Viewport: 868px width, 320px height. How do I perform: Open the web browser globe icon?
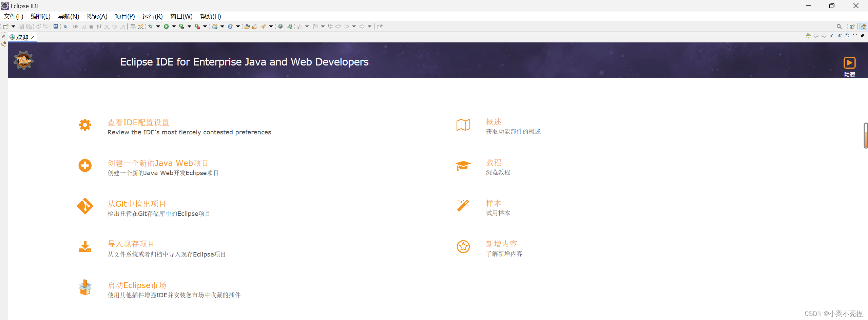280,26
